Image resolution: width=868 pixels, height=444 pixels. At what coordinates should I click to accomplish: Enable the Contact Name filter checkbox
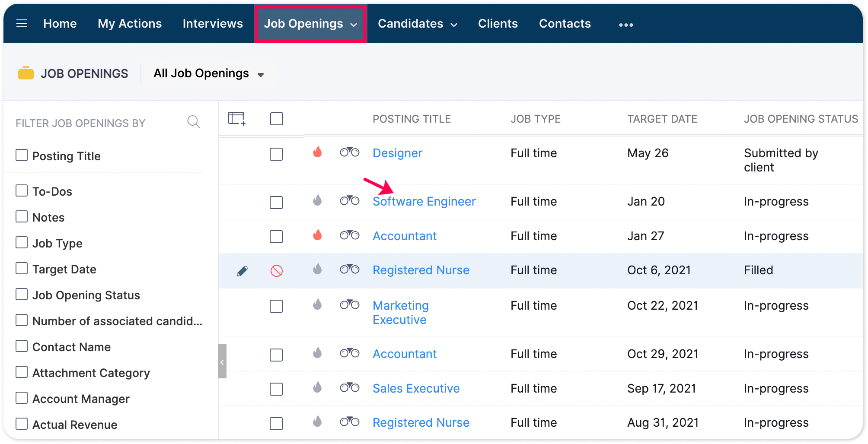pyautogui.click(x=22, y=346)
